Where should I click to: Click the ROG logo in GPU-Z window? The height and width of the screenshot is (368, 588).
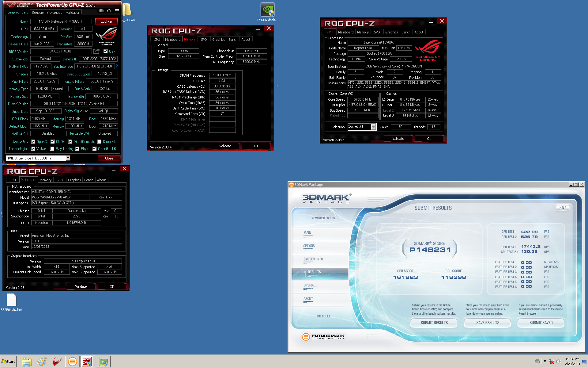[x=107, y=36]
